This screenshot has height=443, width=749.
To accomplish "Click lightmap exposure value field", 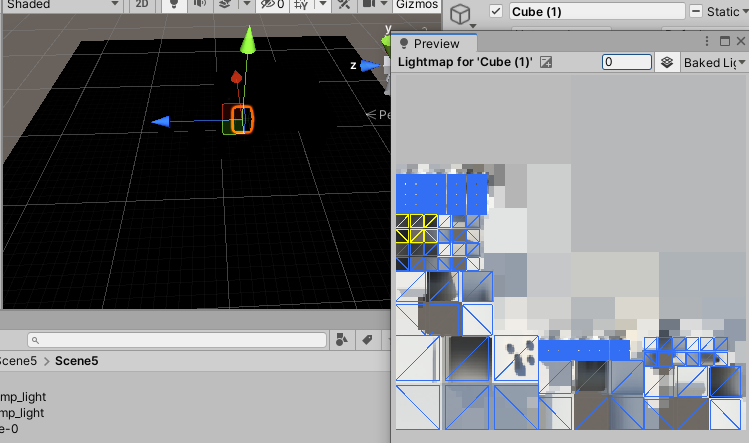I will coord(626,63).
